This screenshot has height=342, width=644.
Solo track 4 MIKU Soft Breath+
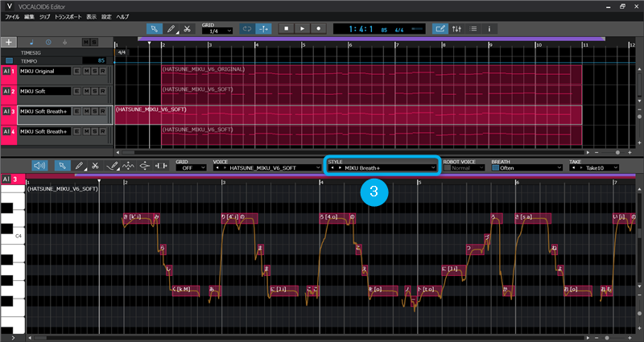tap(94, 131)
